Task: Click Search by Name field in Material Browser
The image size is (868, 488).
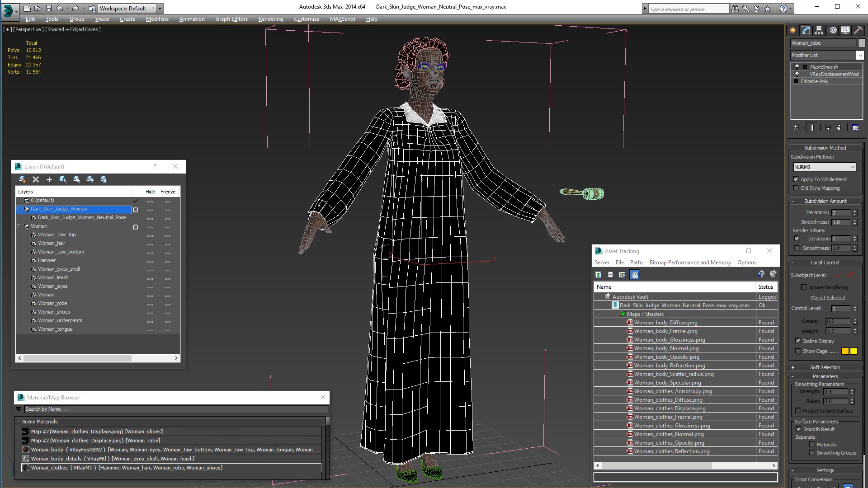Action: pos(175,409)
